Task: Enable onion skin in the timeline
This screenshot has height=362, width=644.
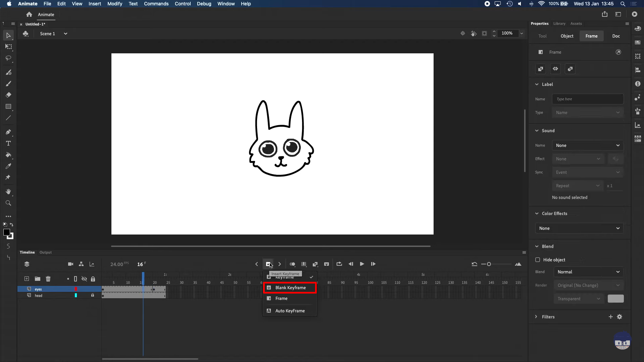Action: coord(292,264)
